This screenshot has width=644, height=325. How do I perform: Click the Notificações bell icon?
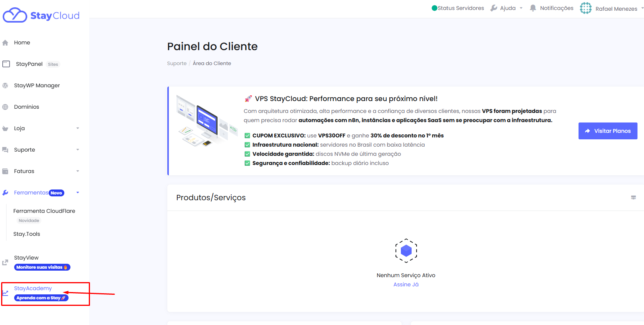click(533, 8)
